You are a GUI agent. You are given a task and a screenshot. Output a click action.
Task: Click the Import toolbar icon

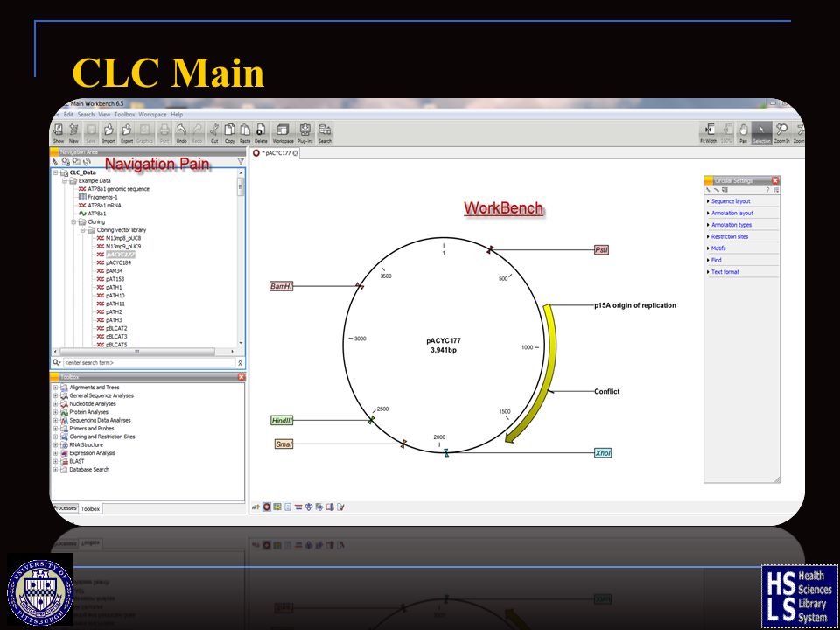tap(108, 132)
